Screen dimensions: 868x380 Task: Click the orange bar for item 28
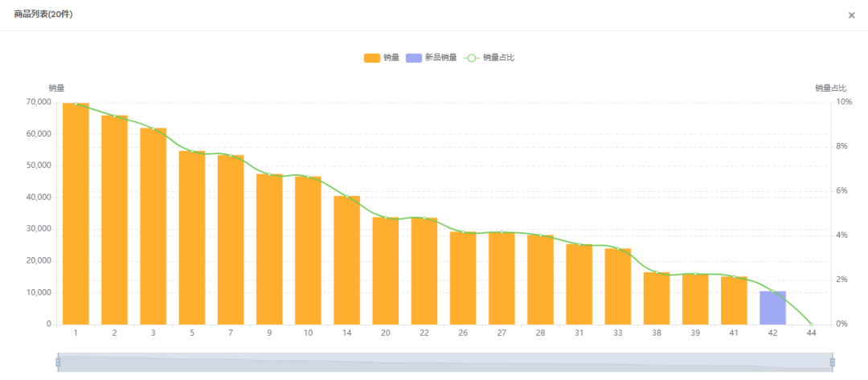point(540,280)
